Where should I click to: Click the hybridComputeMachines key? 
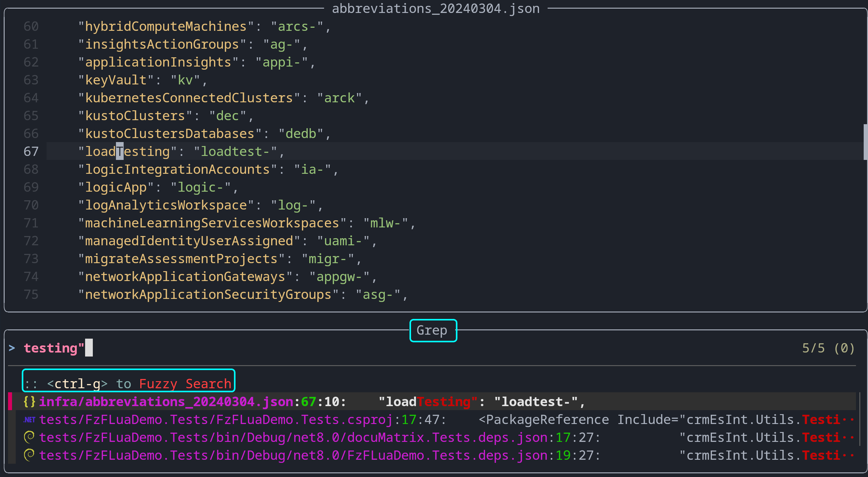point(166,26)
